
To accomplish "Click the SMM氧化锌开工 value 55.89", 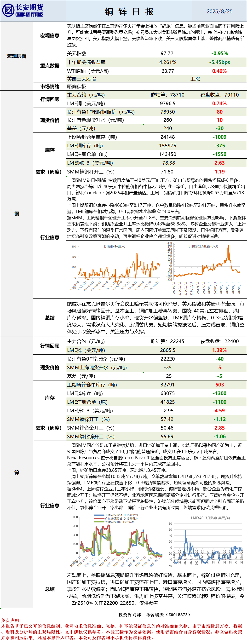I will pos(167,436).
